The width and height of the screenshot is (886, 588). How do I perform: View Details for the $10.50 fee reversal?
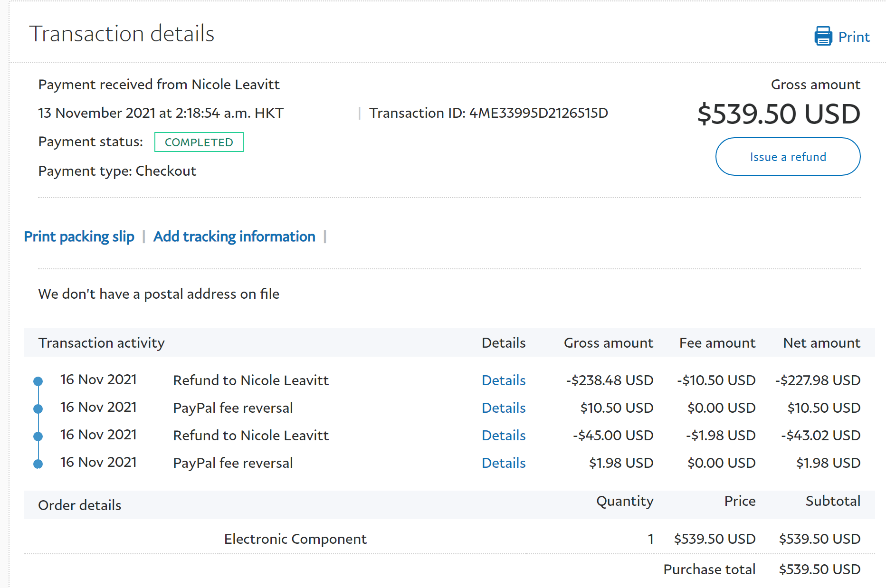tap(503, 408)
